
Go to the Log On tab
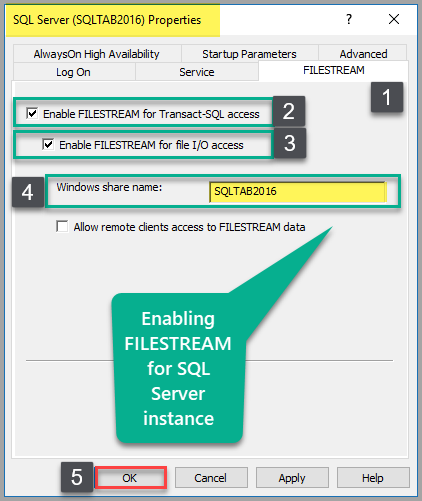point(74,72)
